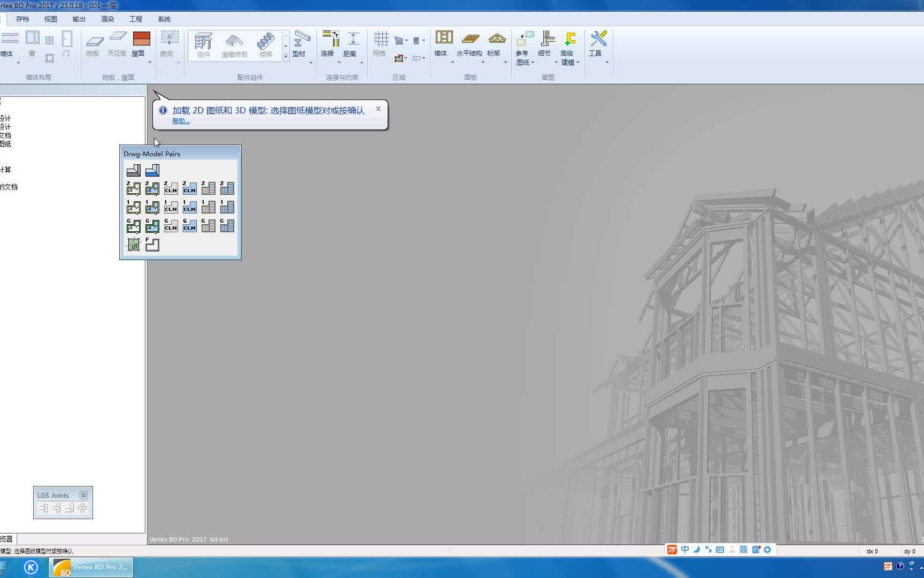Click the K icon in taskbar
The width and height of the screenshot is (924, 578).
pos(31,567)
